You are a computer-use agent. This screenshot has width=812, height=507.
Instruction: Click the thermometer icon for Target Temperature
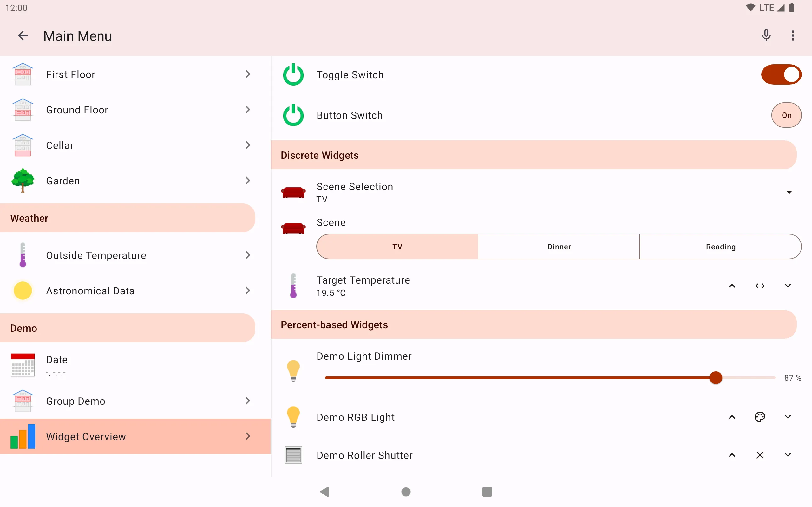tap(292, 285)
